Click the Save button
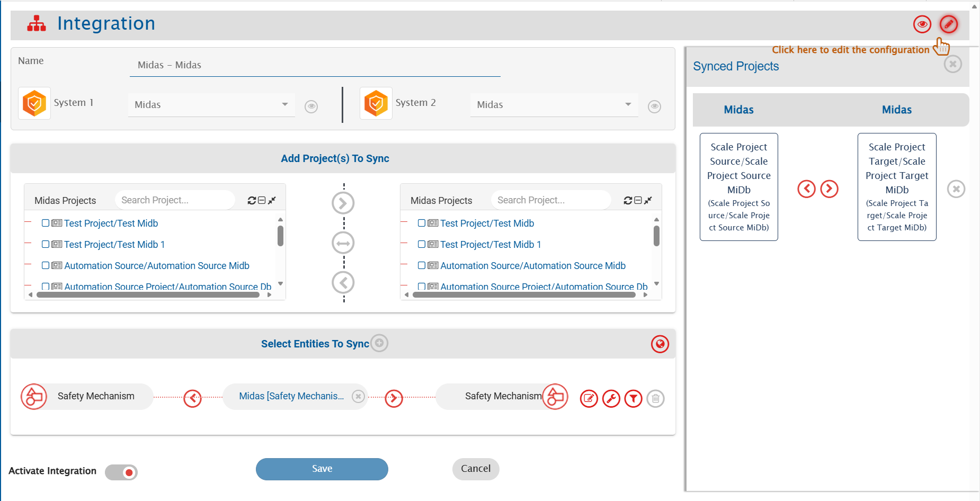 322,469
